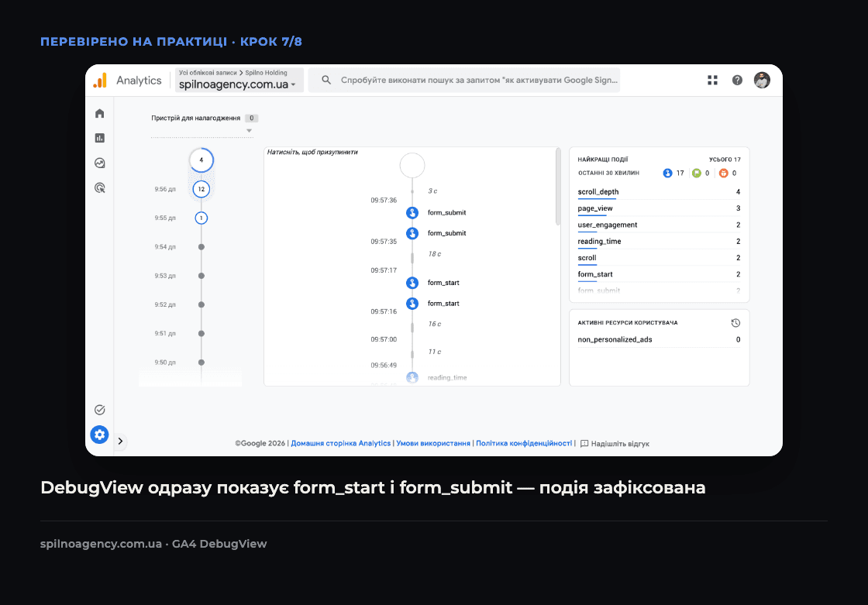
Task: Click the Усі облікові записи breadcrumb
Action: point(208,73)
